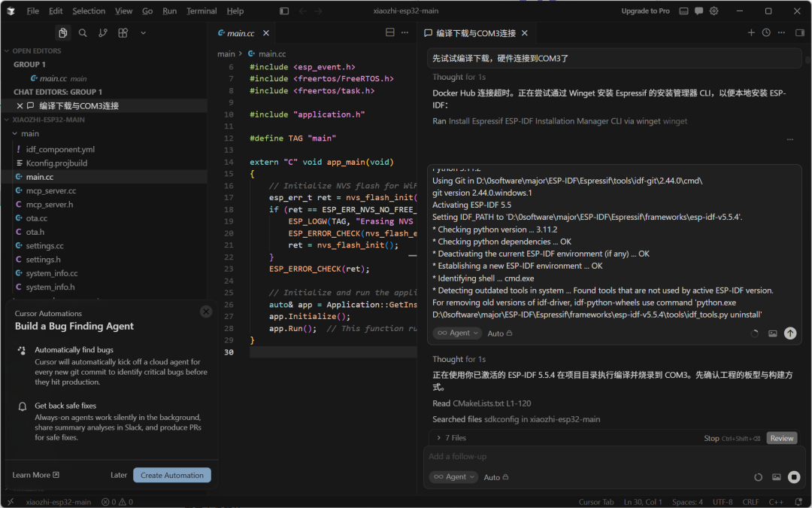This screenshot has height=508, width=812.
Task: Start a new chat with plus icon
Action: pos(751,32)
